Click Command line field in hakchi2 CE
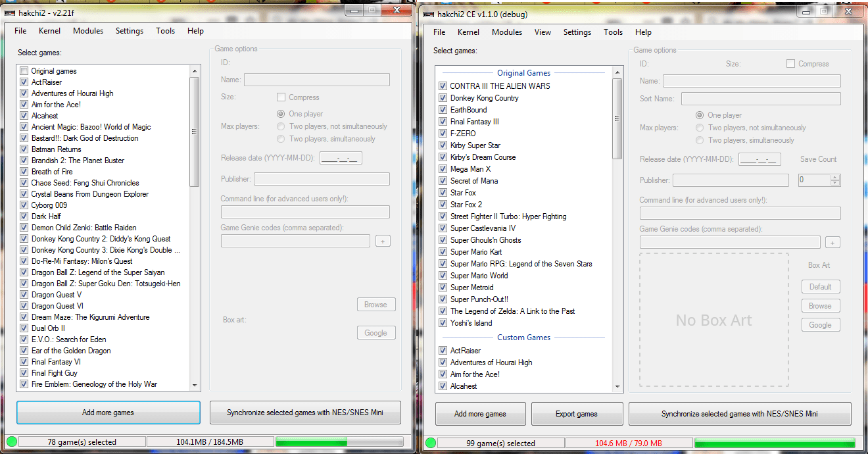This screenshot has width=868, height=454. click(740, 213)
